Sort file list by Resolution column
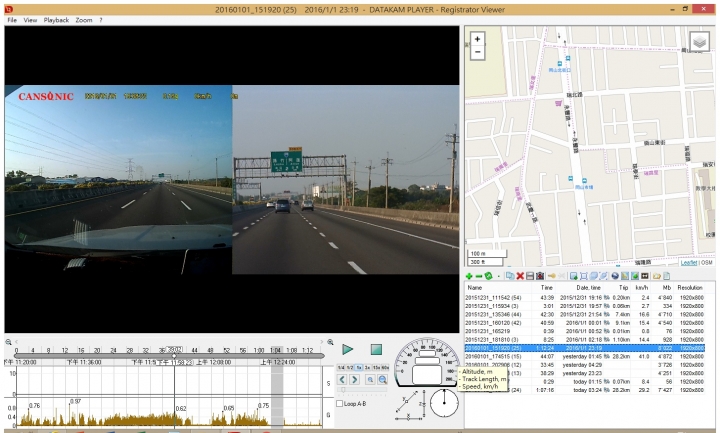Image resolution: width=720 pixels, height=433 pixels. (690, 287)
